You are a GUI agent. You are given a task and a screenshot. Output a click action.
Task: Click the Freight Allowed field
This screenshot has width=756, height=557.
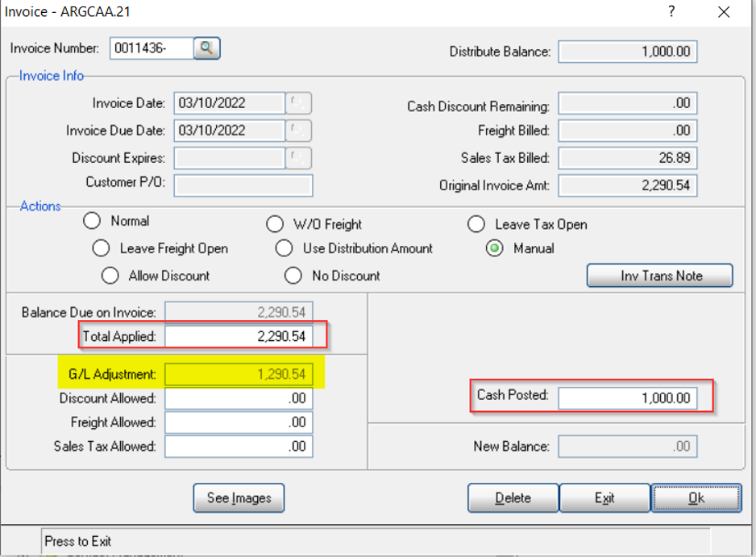tap(239, 422)
